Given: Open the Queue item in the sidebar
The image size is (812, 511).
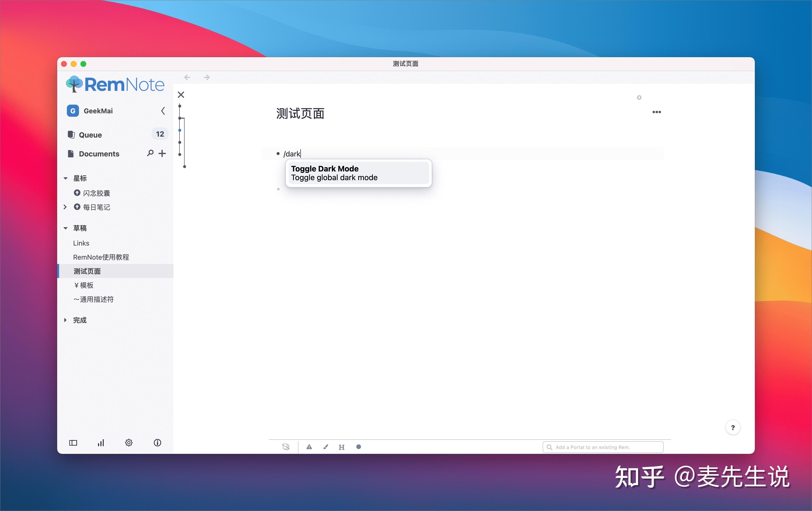Looking at the screenshot, I should tap(90, 135).
